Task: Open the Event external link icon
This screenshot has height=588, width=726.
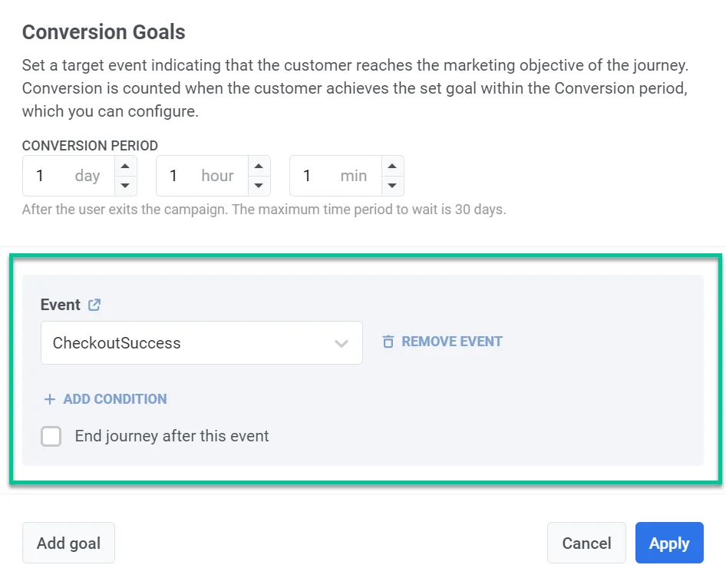Action: pos(94,305)
